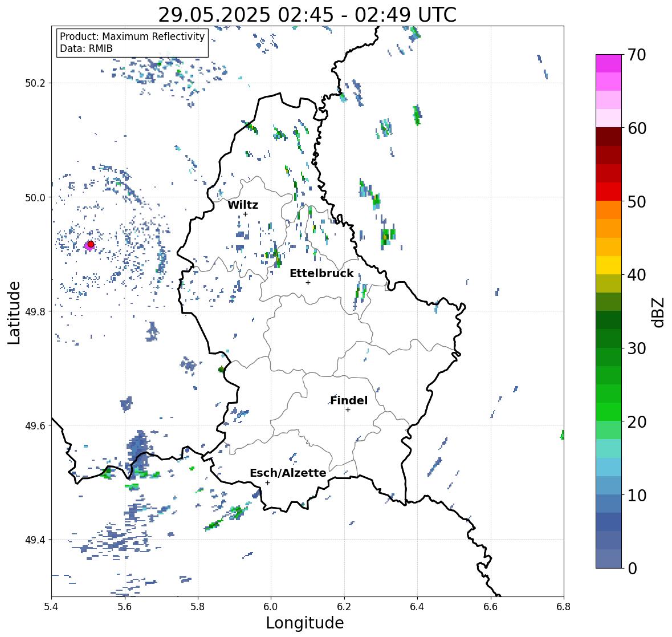Image resolution: width=672 pixels, height=637 pixels.
Task: Click the longitude tick label 6.6
Action: (x=491, y=607)
